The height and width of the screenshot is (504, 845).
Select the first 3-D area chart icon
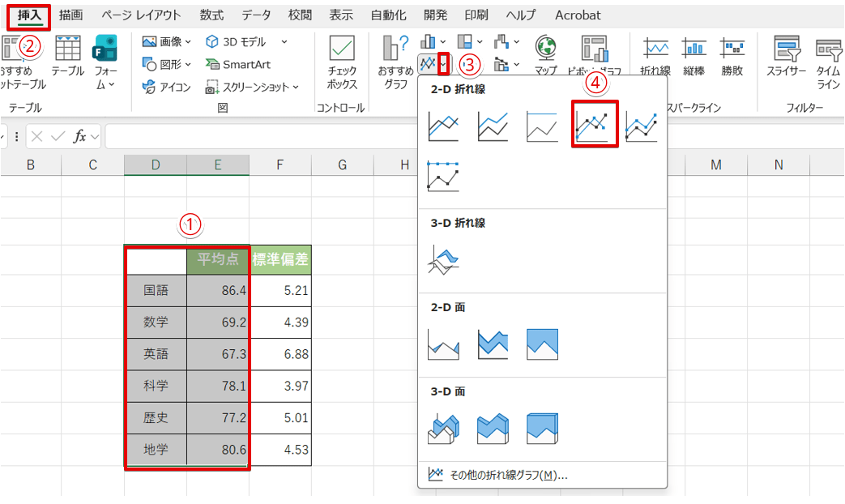(x=443, y=429)
